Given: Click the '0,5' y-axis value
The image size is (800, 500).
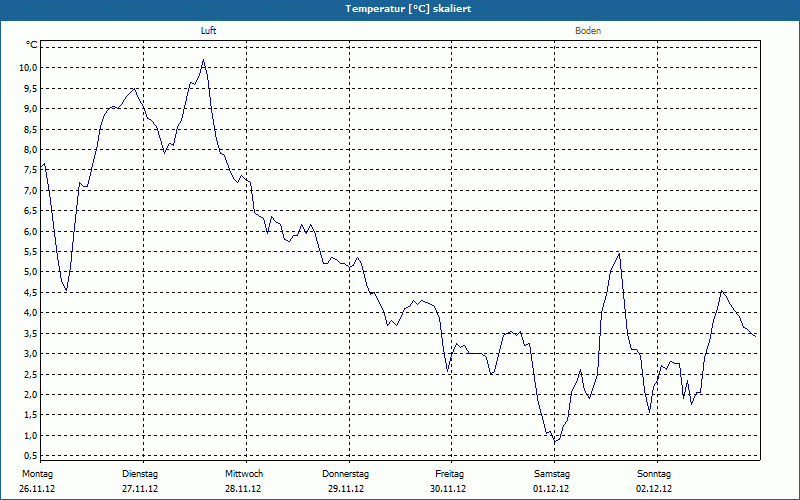Looking at the screenshot, I should pos(30,455).
